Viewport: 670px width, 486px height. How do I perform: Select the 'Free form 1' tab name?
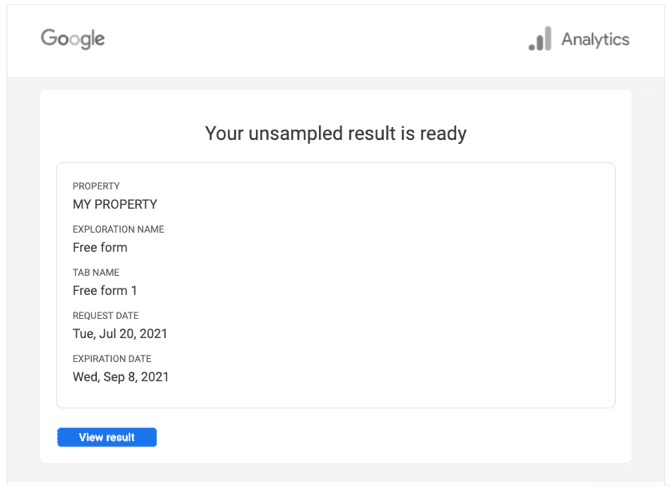click(x=105, y=291)
